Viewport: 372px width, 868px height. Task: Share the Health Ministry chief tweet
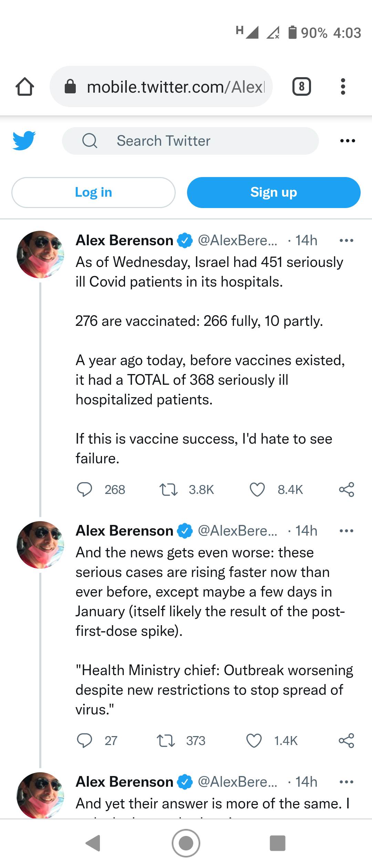click(346, 741)
